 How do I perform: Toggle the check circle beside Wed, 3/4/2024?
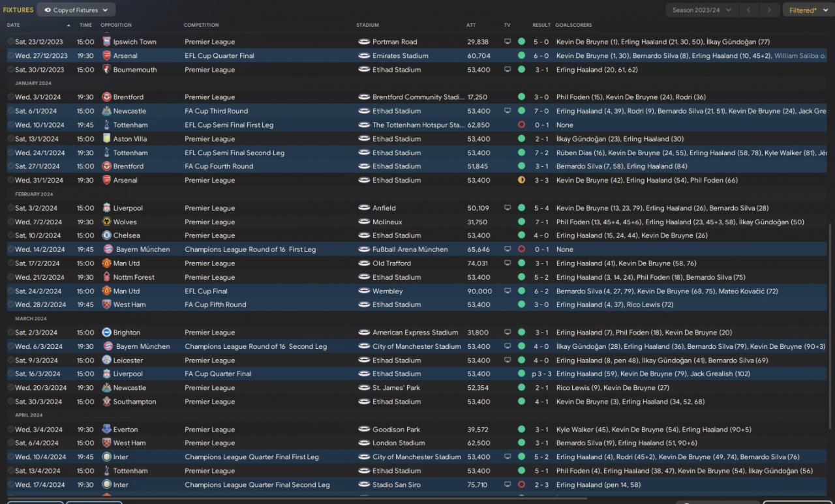pos(10,430)
